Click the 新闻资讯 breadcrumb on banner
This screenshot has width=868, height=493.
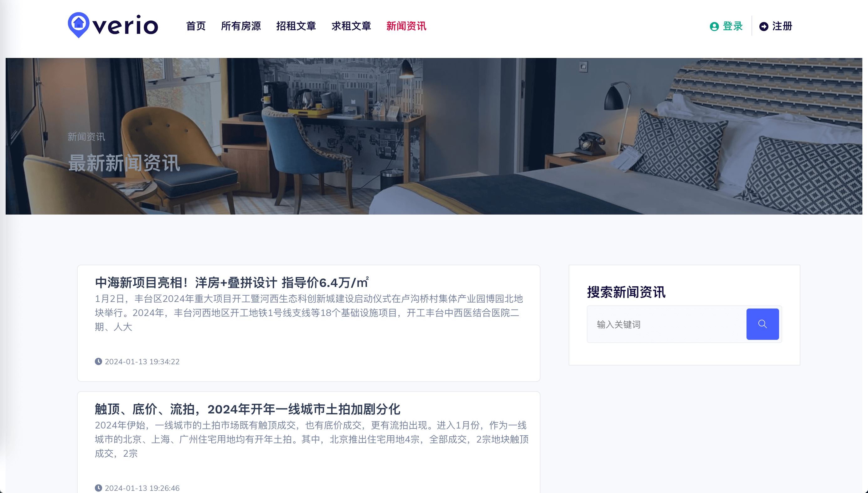pyautogui.click(x=86, y=137)
